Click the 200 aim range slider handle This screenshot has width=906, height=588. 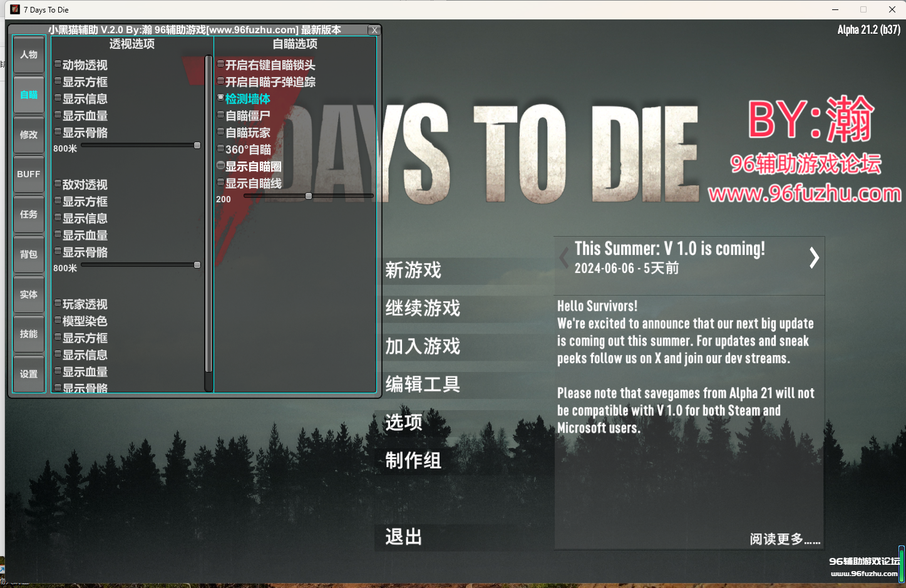click(309, 196)
